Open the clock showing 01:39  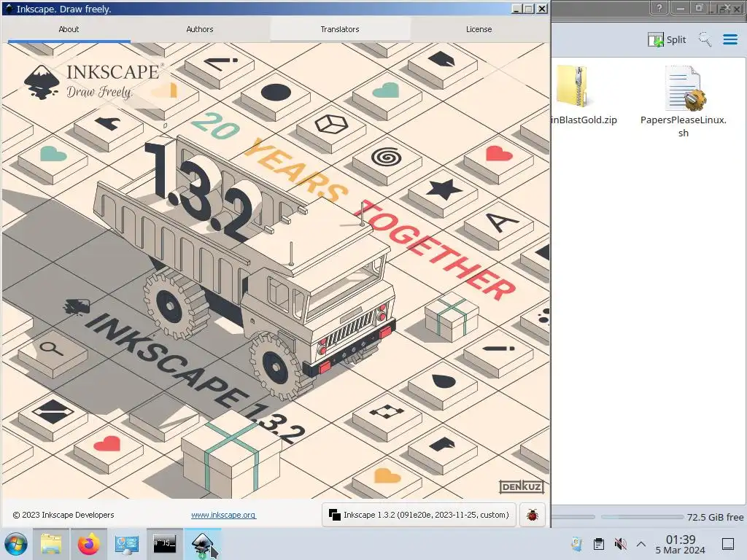(x=681, y=544)
